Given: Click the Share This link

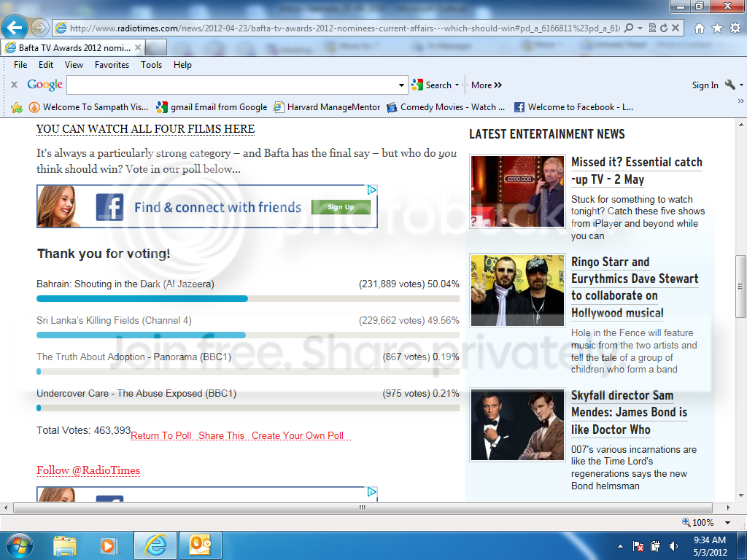Looking at the screenshot, I should 221,436.
